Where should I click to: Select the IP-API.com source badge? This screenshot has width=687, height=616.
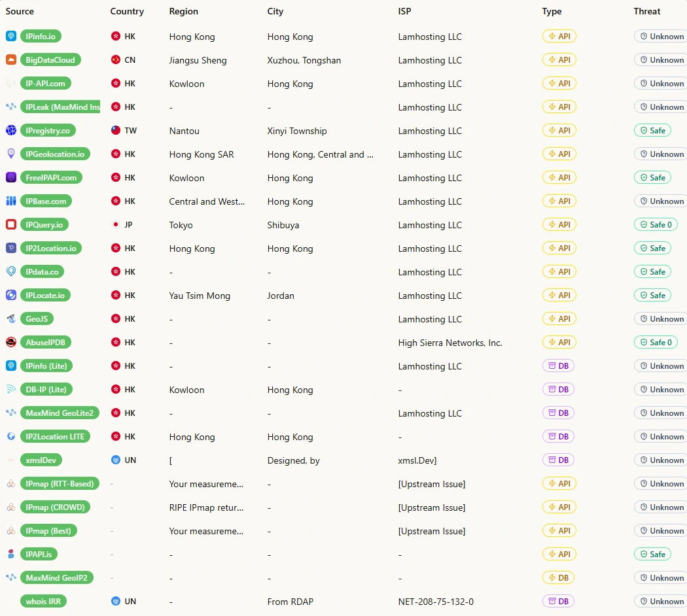[46, 83]
